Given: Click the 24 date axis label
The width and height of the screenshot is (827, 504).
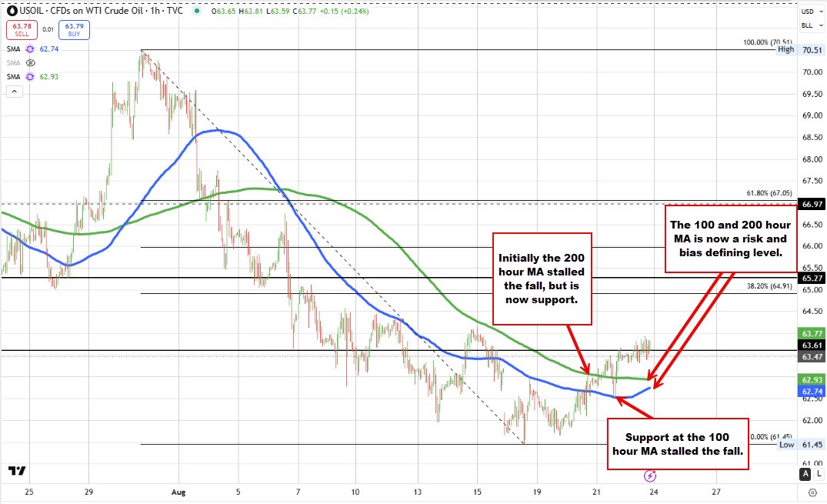Looking at the screenshot, I should tap(653, 492).
